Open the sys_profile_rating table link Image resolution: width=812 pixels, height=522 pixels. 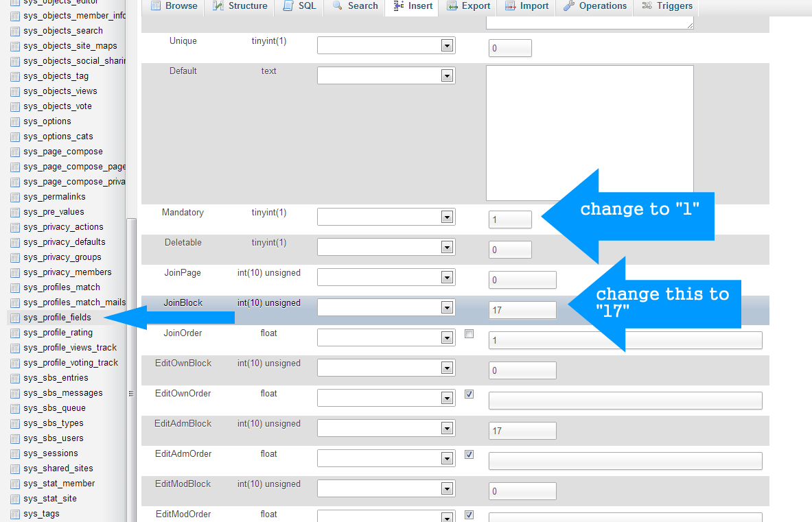click(58, 333)
